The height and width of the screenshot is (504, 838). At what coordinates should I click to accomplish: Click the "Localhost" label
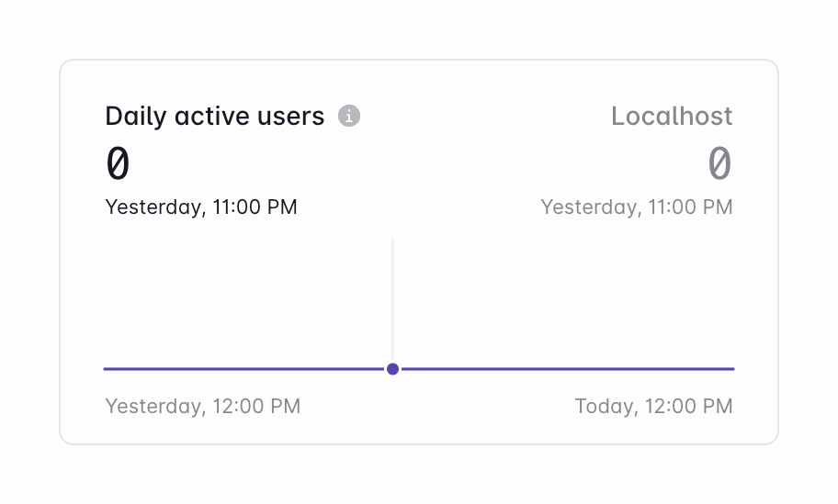672,117
